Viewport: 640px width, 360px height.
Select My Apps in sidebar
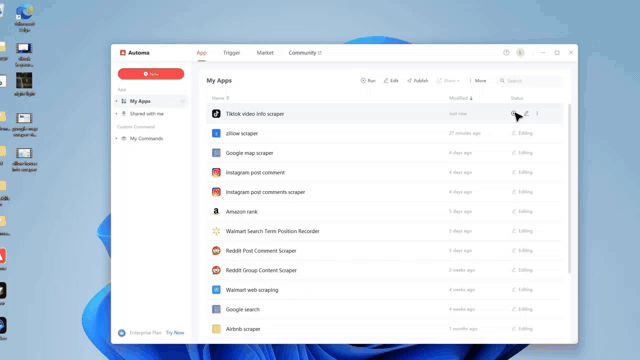tap(151, 101)
